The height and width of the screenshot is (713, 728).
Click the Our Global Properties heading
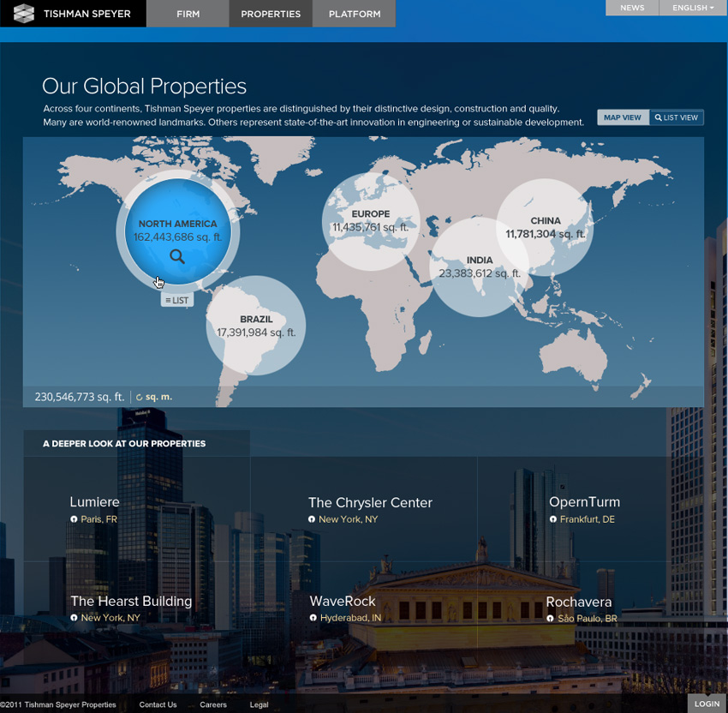(x=145, y=87)
